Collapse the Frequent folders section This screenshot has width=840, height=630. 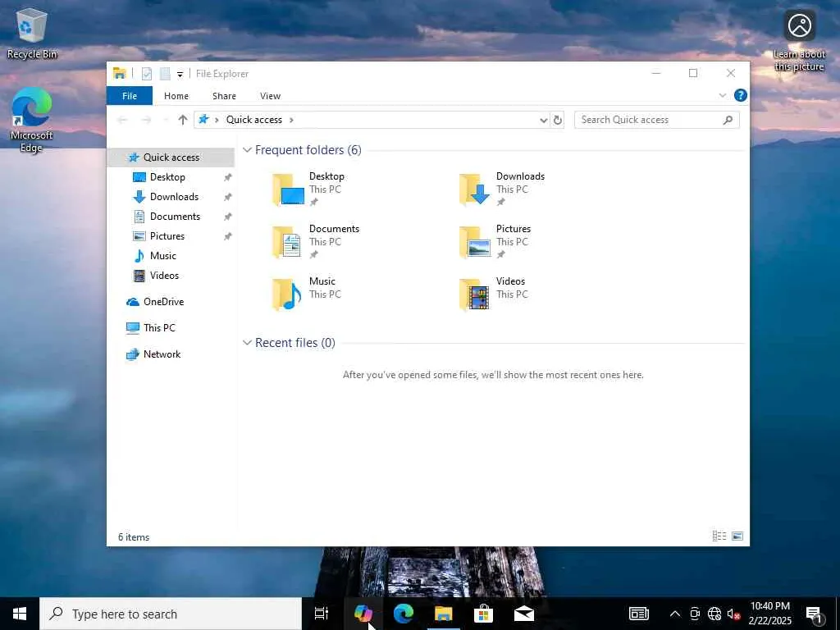[x=247, y=150]
